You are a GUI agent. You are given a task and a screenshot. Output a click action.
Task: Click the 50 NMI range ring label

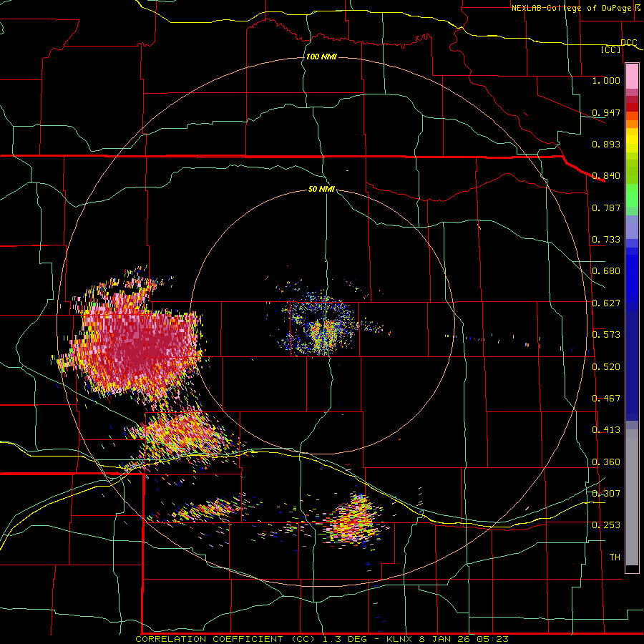[x=321, y=189]
